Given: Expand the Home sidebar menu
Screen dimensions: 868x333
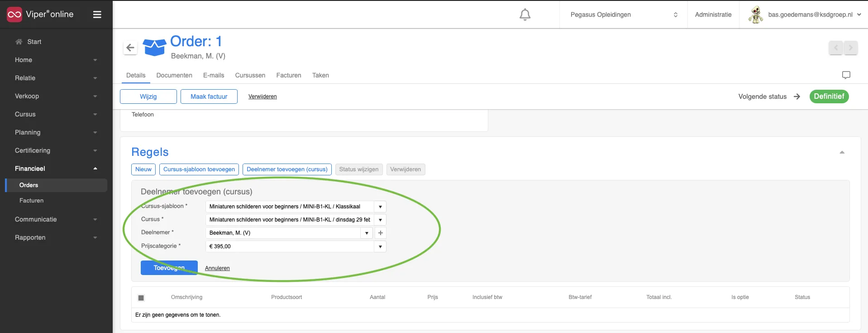Looking at the screenshot, I should click(56, 60).
